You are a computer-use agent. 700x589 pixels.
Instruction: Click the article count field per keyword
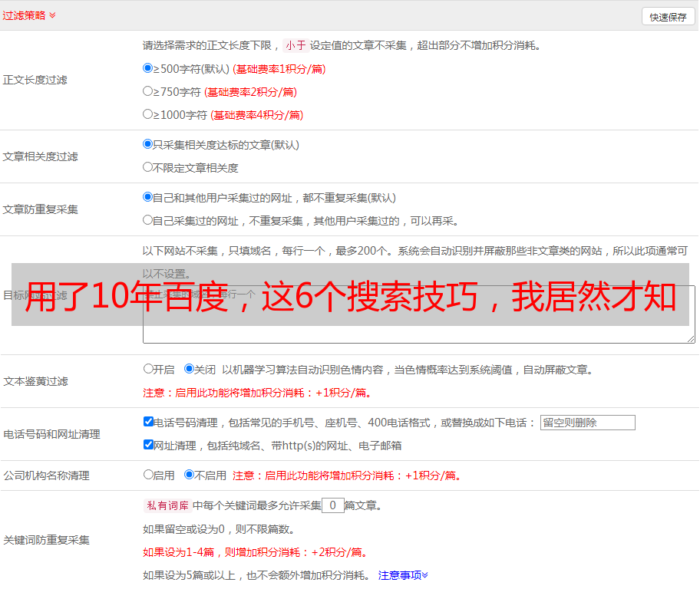(332, 505)
